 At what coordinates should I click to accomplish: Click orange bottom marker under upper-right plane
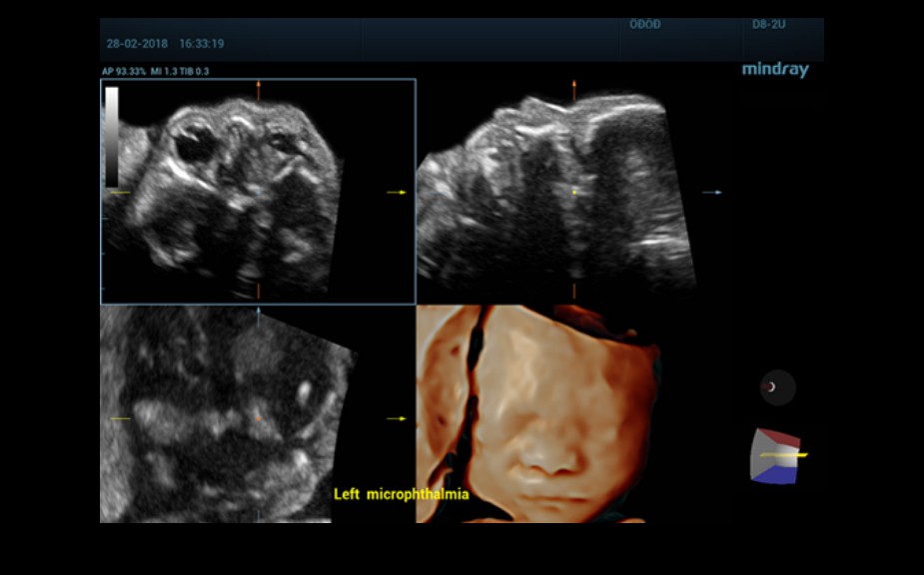click(573, 290)
